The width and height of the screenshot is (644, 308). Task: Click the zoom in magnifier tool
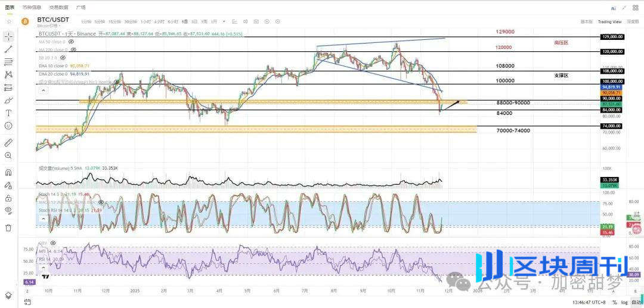pos(8,155)
